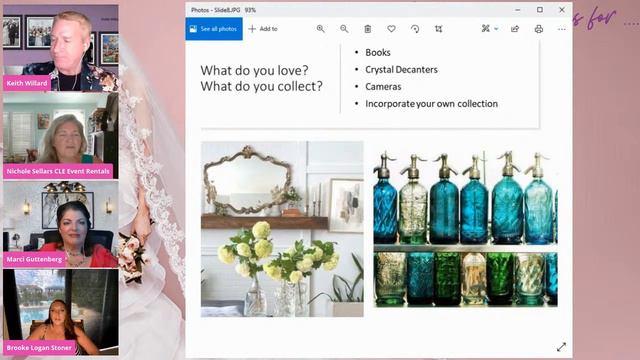Viewport: 640px width, 360px height.
Task: Minimize the Photos window
Action: coord(518,10)
